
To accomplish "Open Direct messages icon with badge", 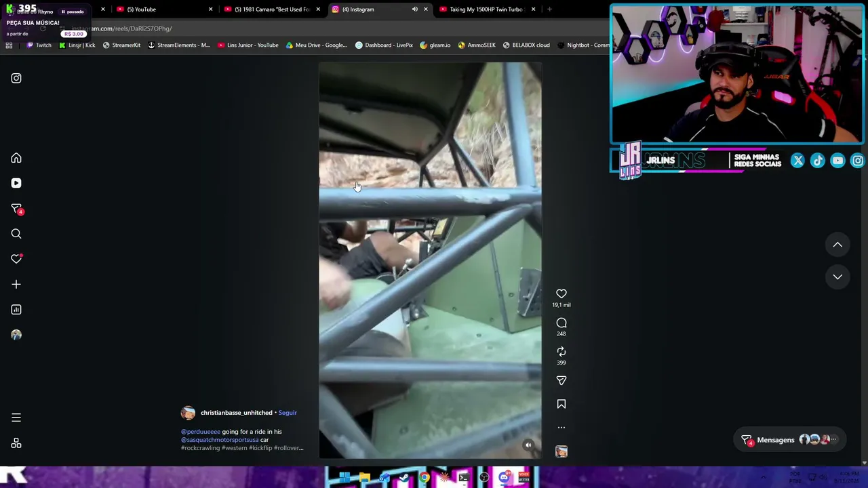I will click(x=16, y=209).
